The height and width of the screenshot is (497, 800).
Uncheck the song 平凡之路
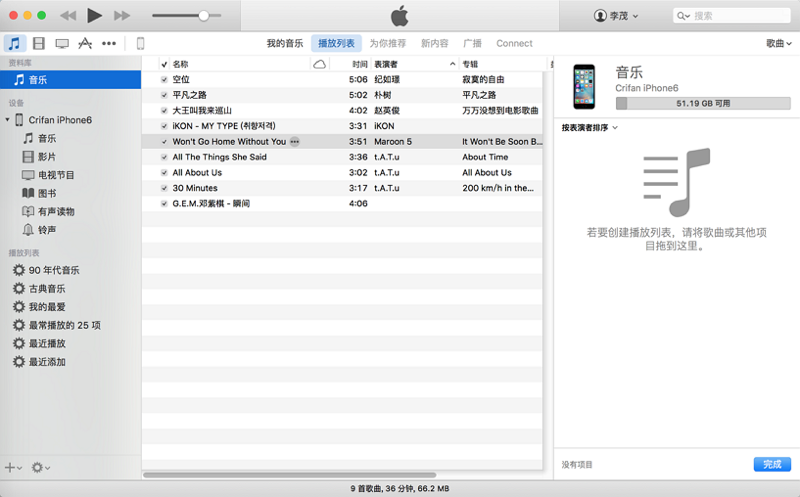tap(164, 95)
